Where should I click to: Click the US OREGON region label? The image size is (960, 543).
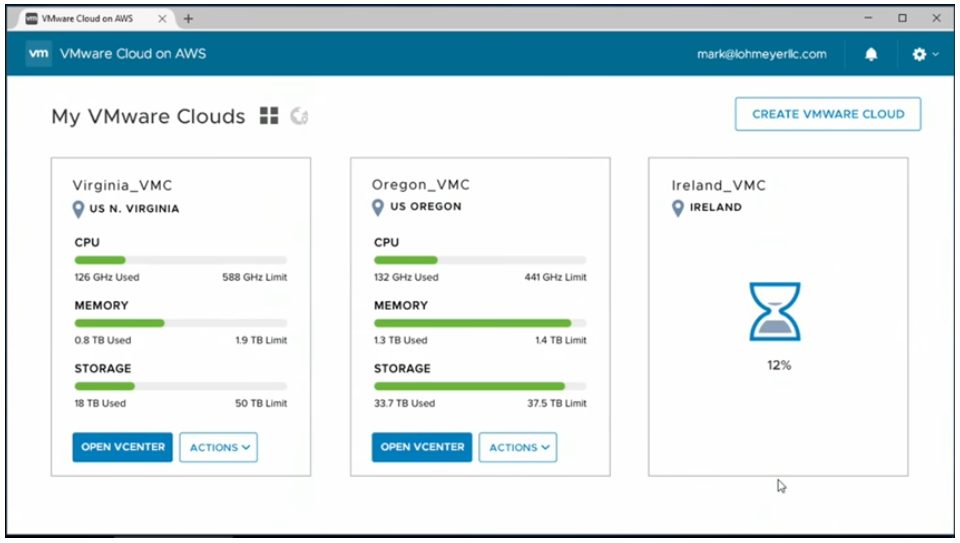click(426, 207)
